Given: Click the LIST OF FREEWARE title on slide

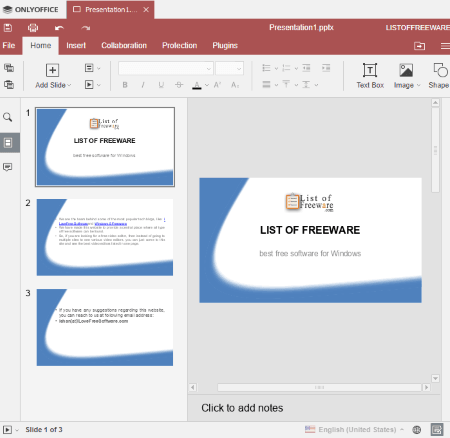Looking at the screenshot, I should pyautogui.click(x=310, y=230).
